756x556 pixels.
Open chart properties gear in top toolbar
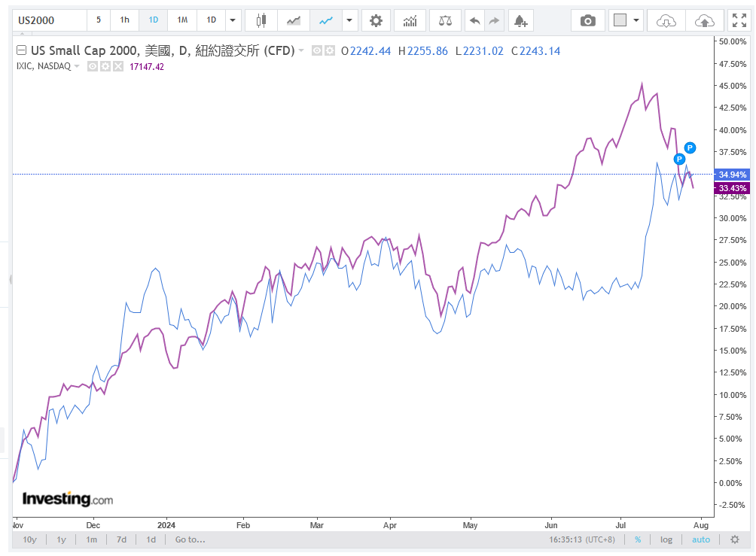pos(376,20)
